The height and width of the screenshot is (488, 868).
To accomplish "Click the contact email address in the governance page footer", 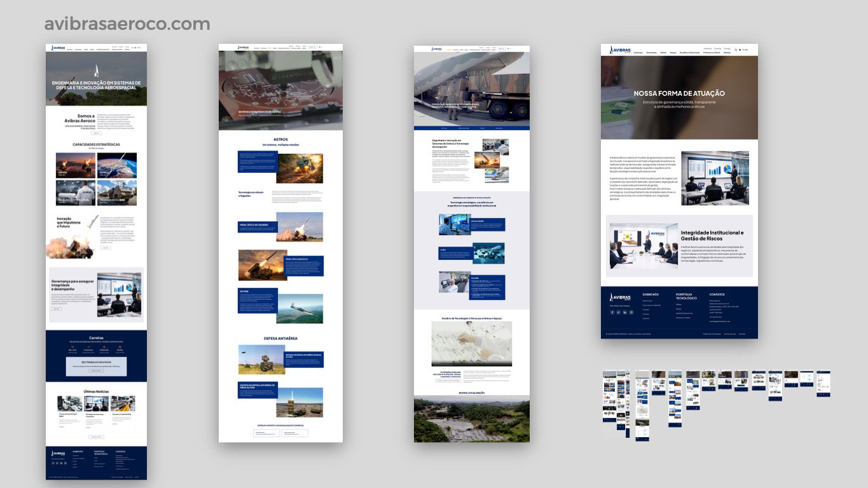I will point(720,322).
